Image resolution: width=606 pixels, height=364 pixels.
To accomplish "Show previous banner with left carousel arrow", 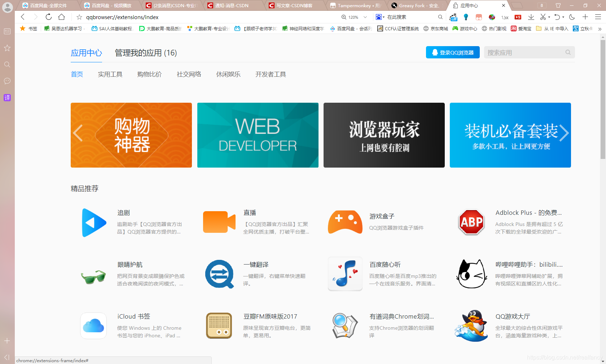I will [78, 133].
